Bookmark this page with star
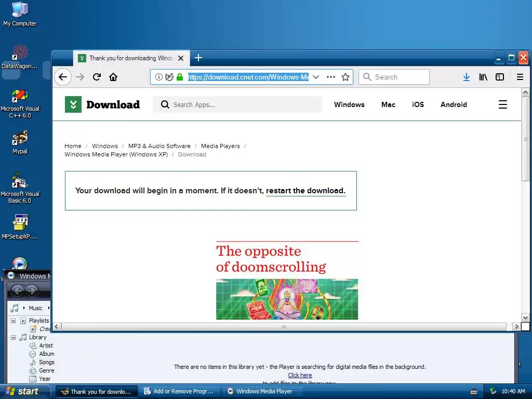 [x=345, y=77]
